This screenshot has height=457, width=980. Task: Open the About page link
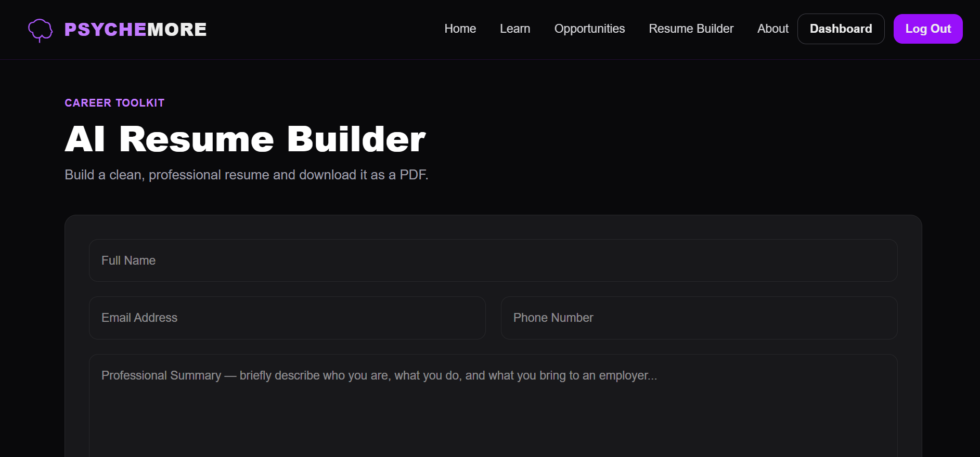(772, 29)
